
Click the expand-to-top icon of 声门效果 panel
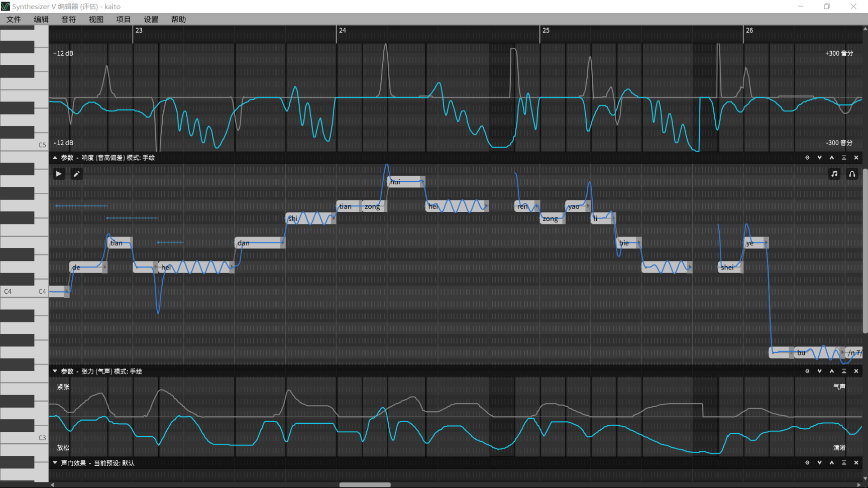click(844, 463)
